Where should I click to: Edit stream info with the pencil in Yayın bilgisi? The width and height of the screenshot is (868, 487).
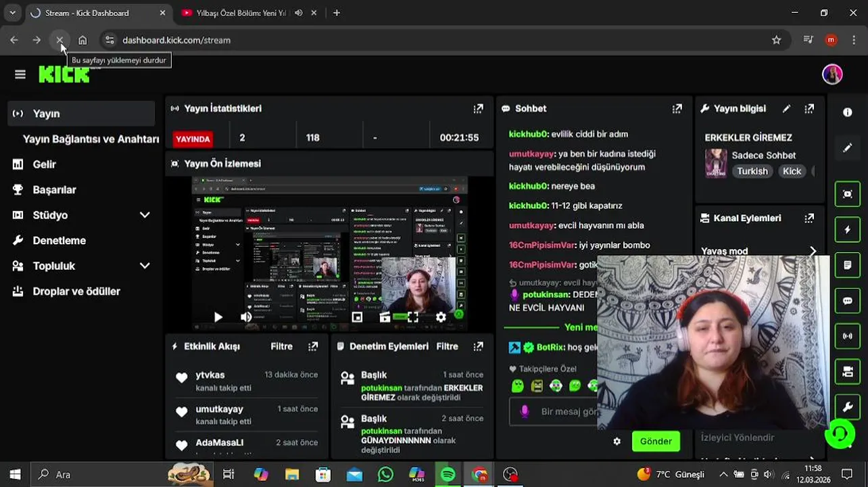(x=786, y=108)
